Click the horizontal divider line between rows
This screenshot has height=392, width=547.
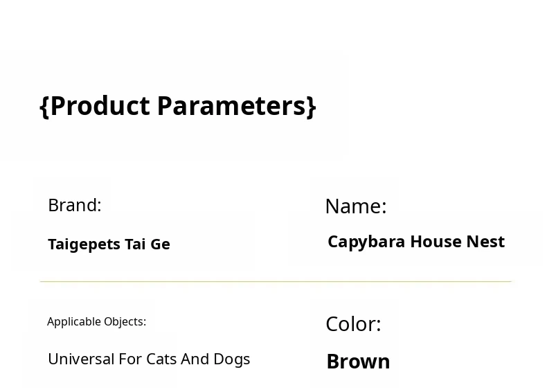(276, 282)
